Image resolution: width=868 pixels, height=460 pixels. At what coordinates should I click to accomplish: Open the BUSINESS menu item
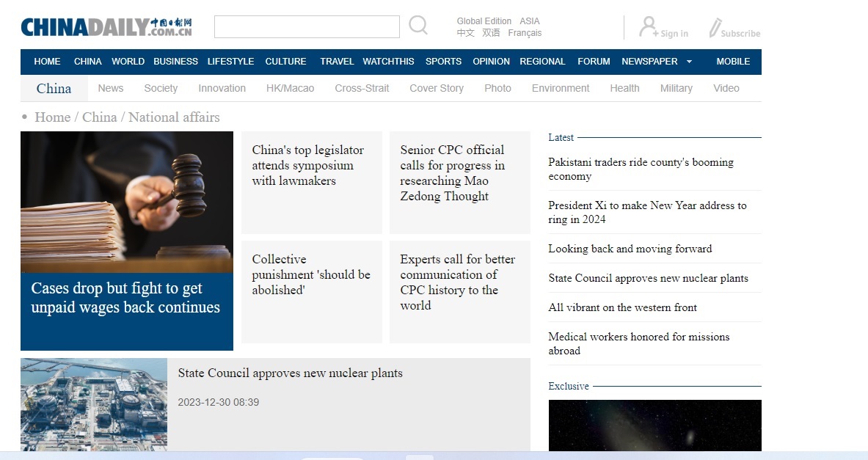pyautogui.click(x=175, y=62)
